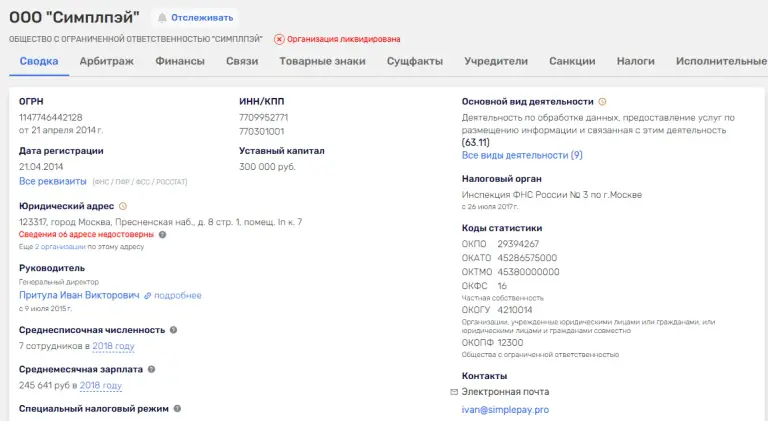Click the 245 641 руб salary value
The width and height of the screenshot is (768, 421).
[x=45, y=385]
